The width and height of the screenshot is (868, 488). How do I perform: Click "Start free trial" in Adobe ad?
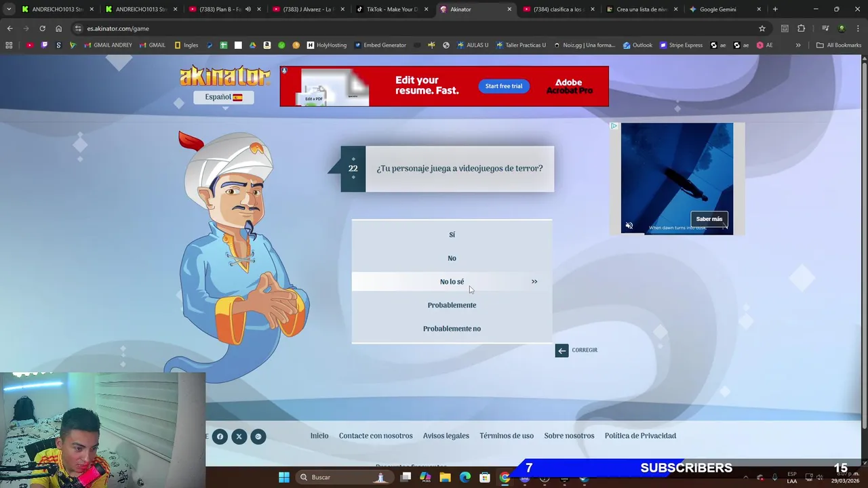pyautogui.click(x=504, y=86)
